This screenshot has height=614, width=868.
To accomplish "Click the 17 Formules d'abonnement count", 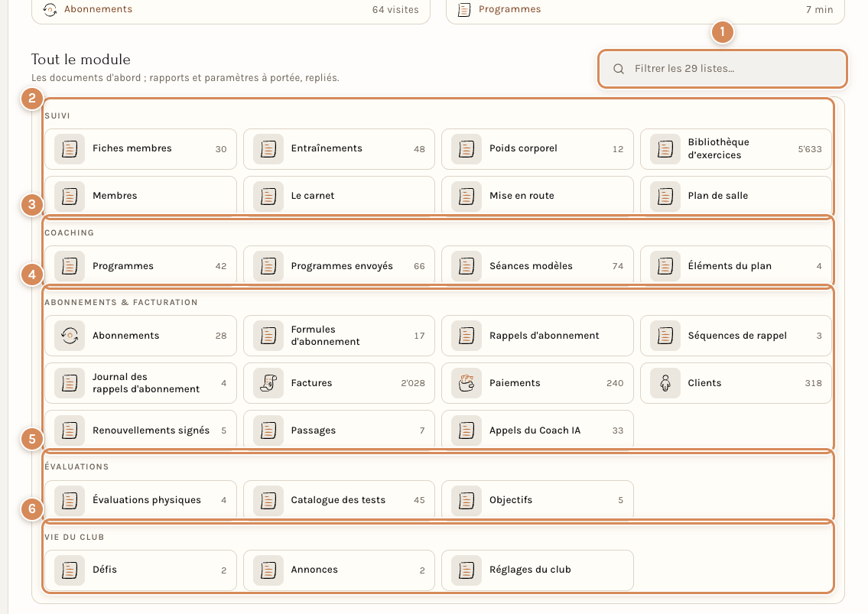I will 420,336.
